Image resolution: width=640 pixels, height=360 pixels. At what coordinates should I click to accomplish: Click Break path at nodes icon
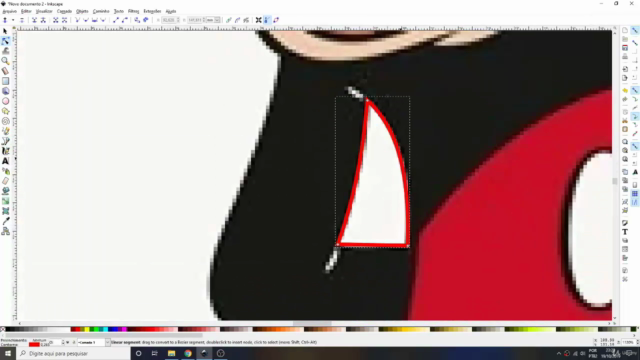43,20
